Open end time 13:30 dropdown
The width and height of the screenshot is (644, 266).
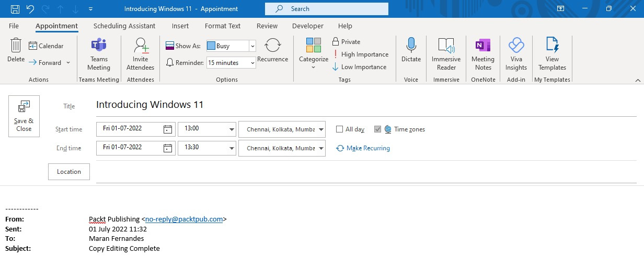point(232,148)
